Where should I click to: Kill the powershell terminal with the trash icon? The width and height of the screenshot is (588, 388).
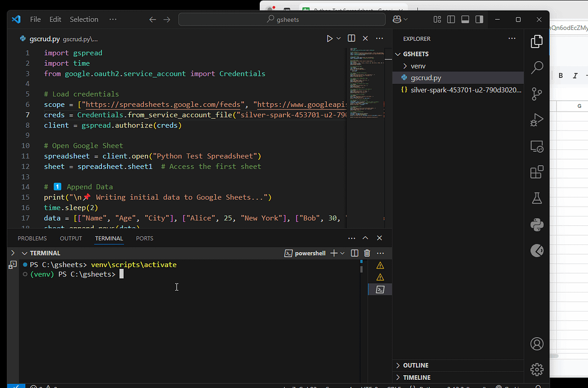(367, 253)
